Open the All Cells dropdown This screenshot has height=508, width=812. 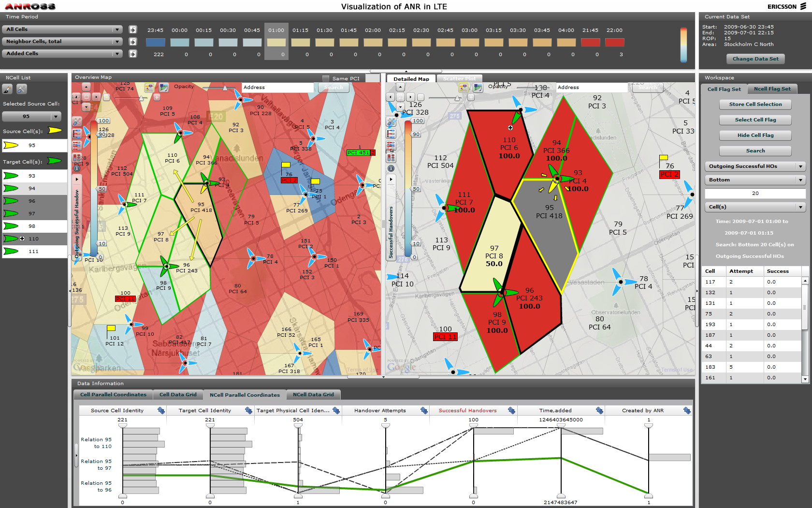(62, 30)
